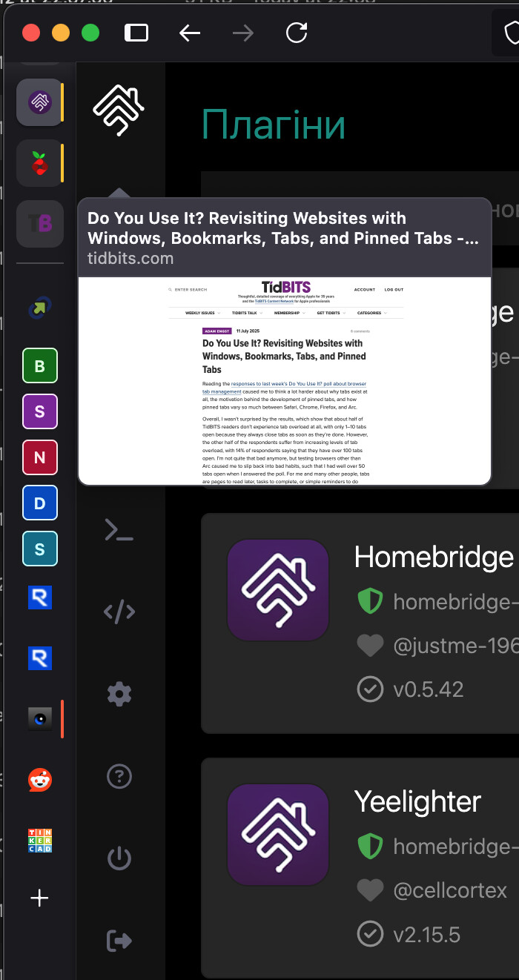519x980 pixels.
Task: Open the TidBITS pinned tab
Action: 40,224
